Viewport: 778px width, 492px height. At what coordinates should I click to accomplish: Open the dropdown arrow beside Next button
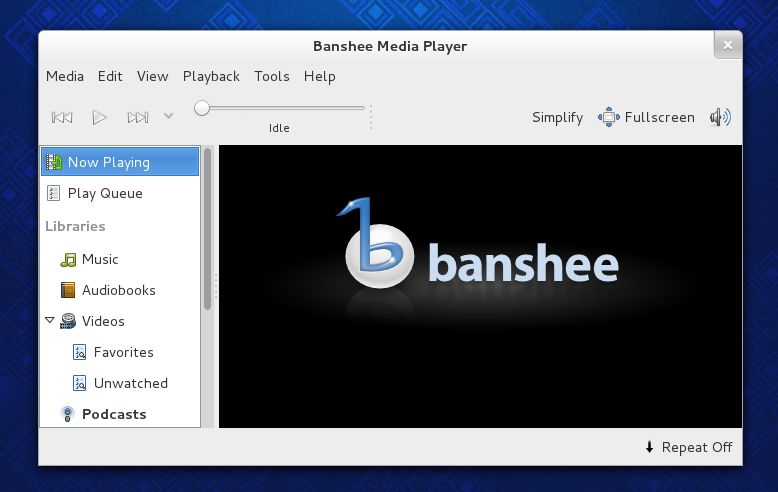pyautogui.click(x=168, y=116)
